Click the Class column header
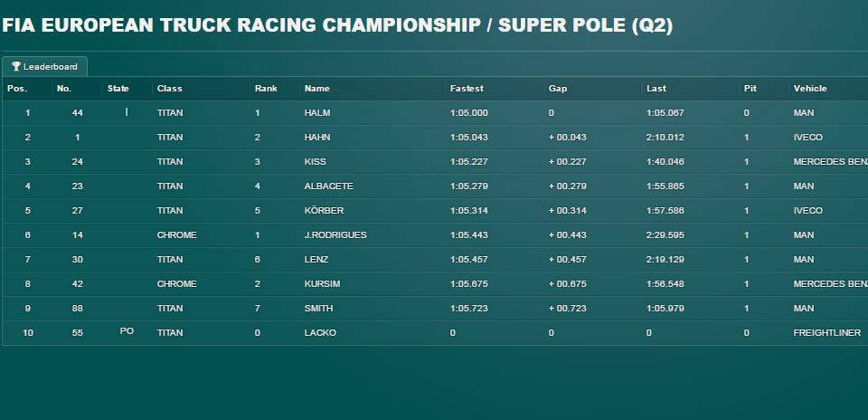The image size is (868, 420). click(x=169, y=89)
